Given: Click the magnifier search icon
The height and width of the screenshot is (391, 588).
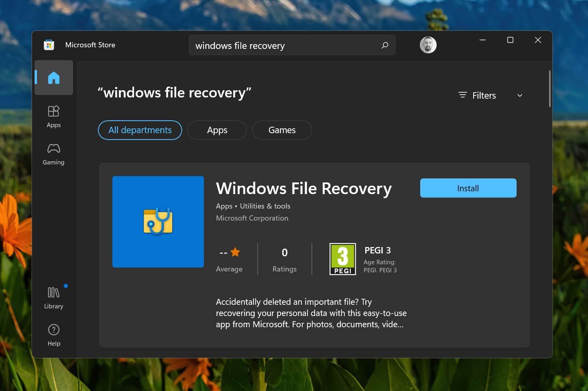Looking at the screenshot, I should click(x=385, y=45).
